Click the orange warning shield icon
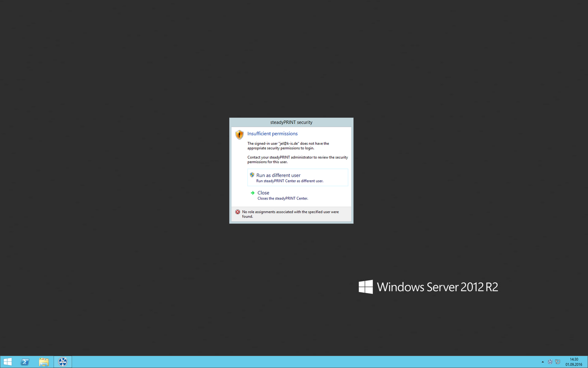Image resolution: width=588 pixels, height=368 pixels. [x=239, y=135]
